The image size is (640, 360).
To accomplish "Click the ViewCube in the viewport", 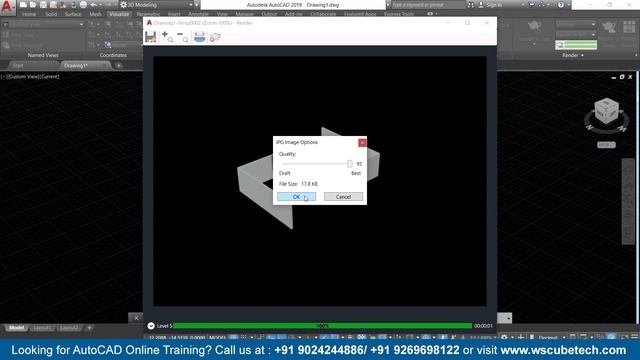I will [606, 111].
